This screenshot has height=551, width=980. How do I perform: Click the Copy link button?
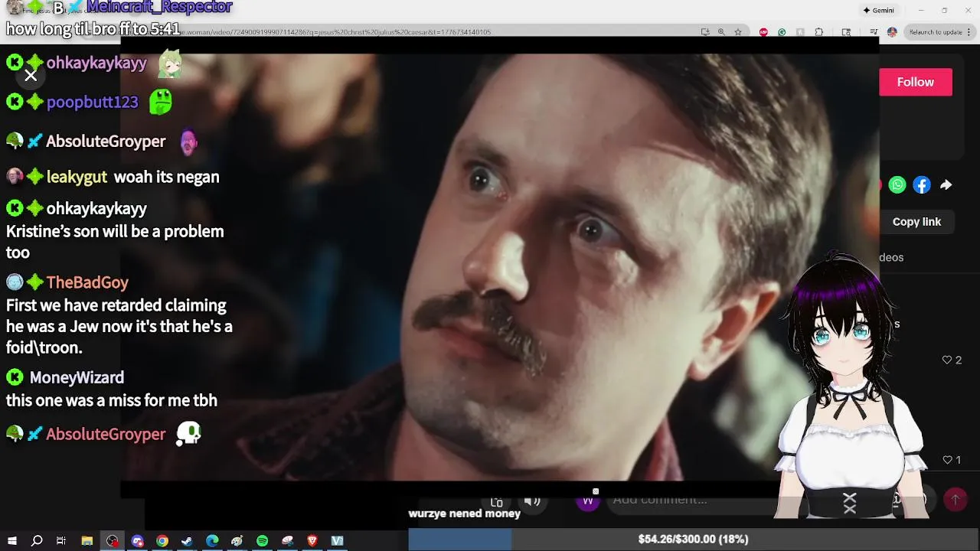(x=916, y=222)
